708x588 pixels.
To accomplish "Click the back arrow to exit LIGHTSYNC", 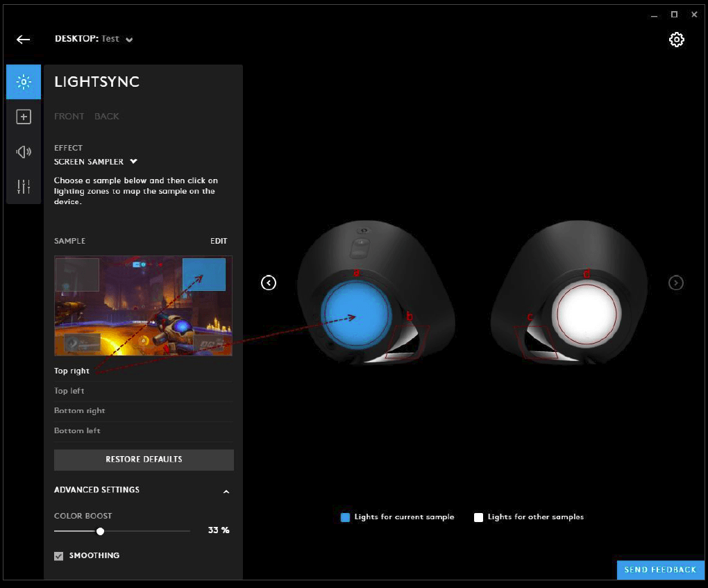I will (x=23, y=40).
